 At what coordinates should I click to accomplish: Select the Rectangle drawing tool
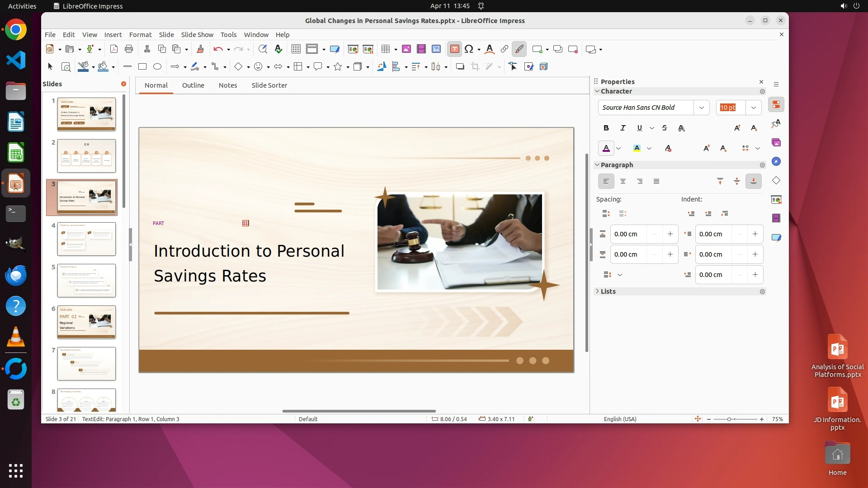click(x=142, y=67)
